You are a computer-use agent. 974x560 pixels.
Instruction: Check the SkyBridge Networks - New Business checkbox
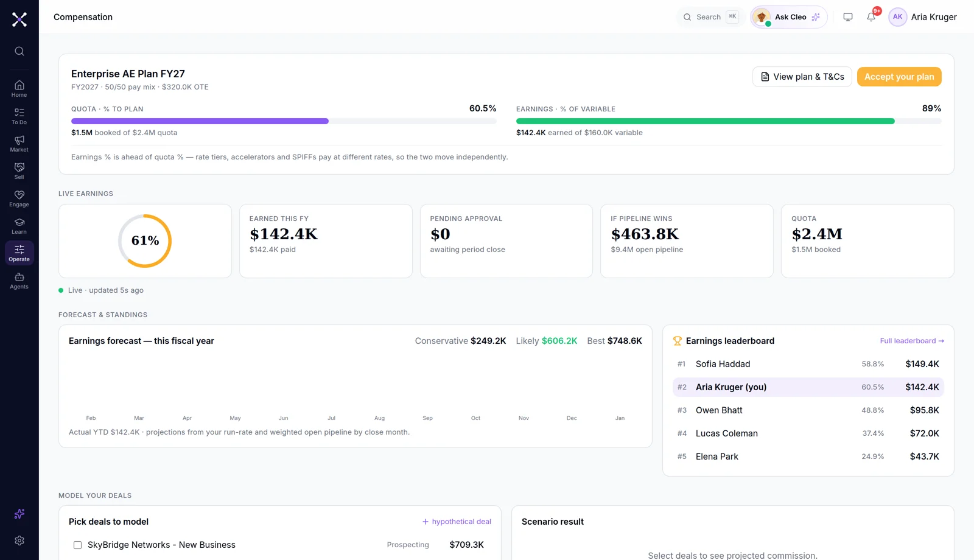click(x=77, y=545)
